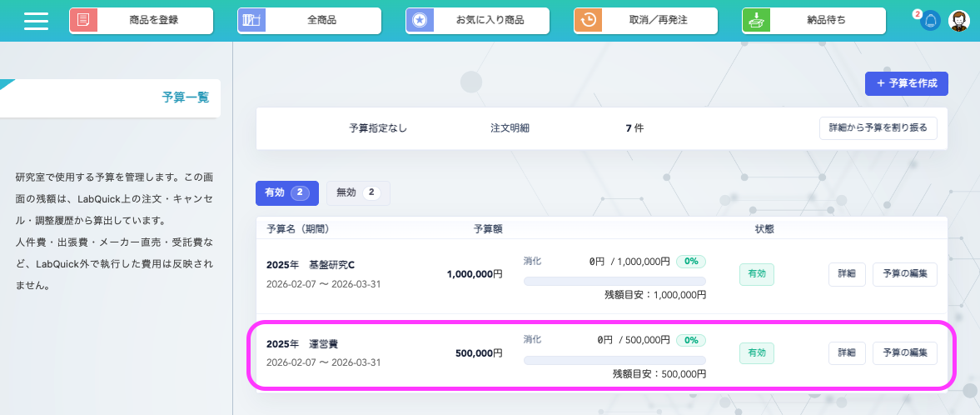The height and width of the screenshot is (415, 980).
Task: Click the star お気に入り商品 icon
Action: (420, 21)
